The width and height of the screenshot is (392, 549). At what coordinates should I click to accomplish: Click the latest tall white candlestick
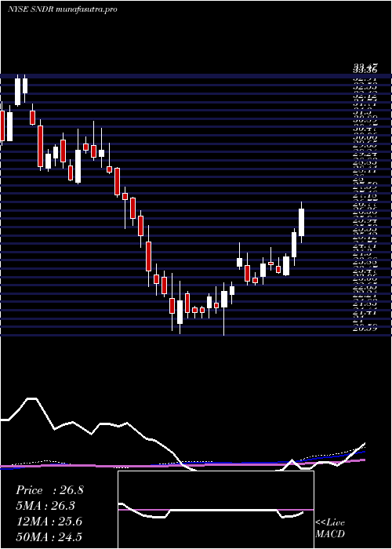[x=301, y=222]
